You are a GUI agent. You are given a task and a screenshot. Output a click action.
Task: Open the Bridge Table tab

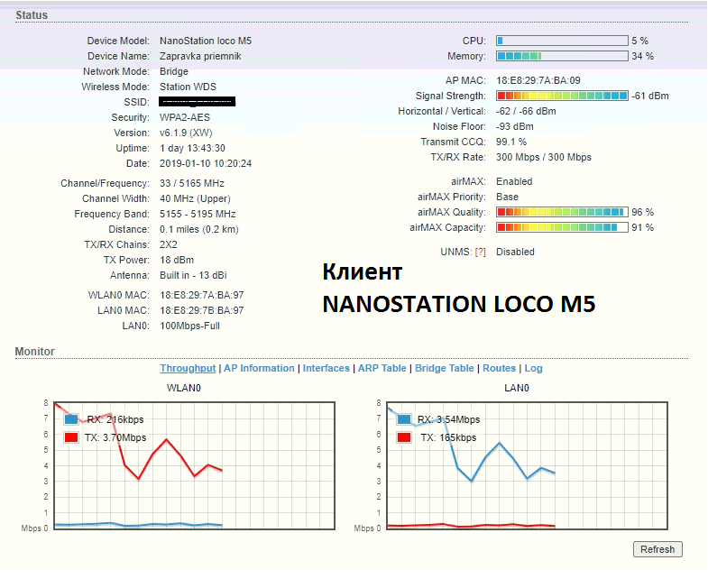(x=445, y=368)
